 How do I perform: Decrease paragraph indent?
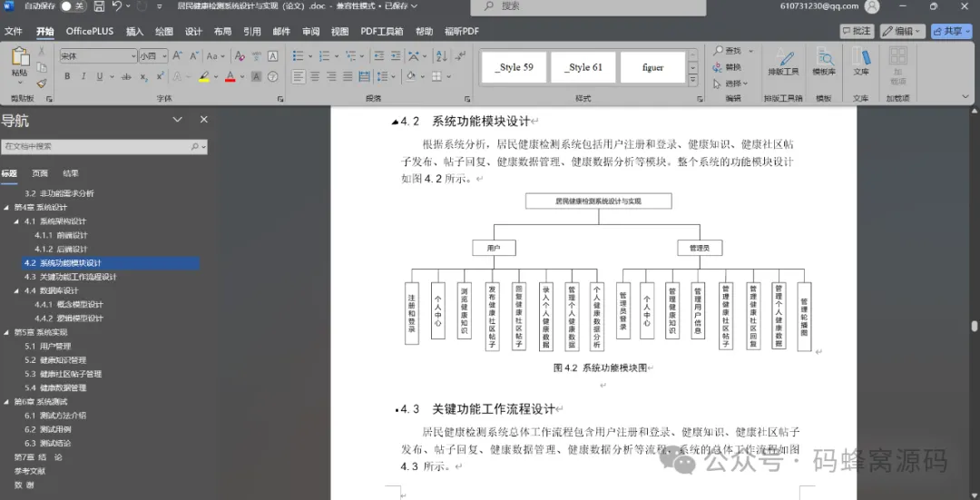click(378, 55)
